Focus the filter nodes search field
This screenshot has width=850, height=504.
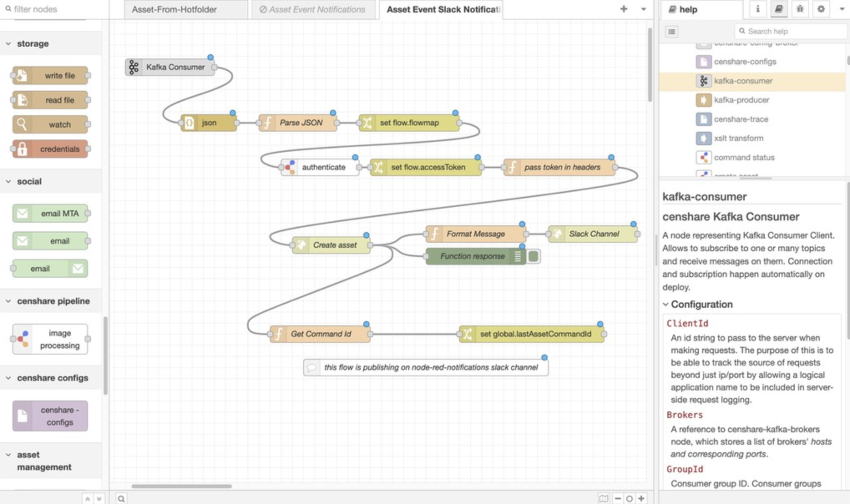click(54, 9)
